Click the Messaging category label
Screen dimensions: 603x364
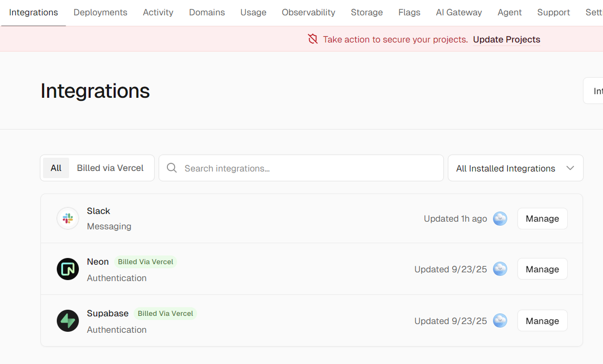point(109,226)
